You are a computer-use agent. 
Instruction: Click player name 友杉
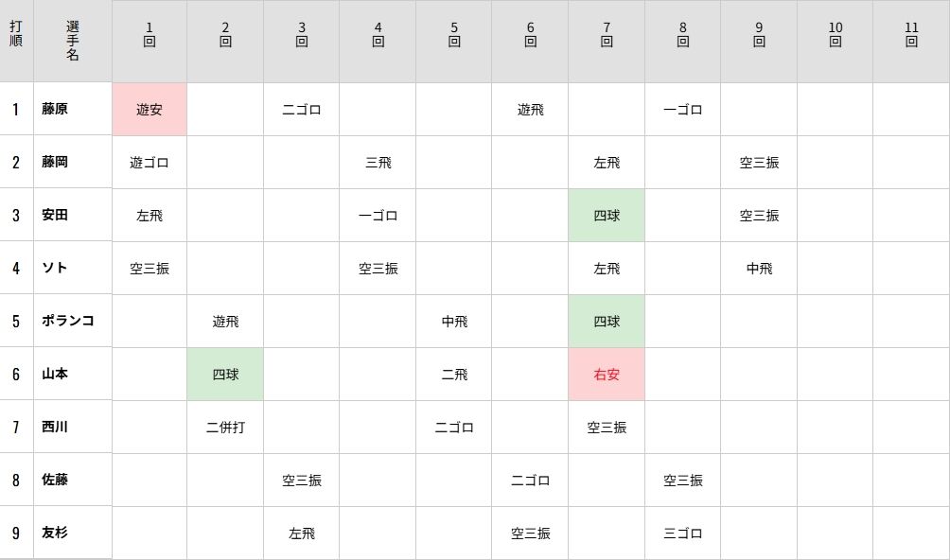55,533
